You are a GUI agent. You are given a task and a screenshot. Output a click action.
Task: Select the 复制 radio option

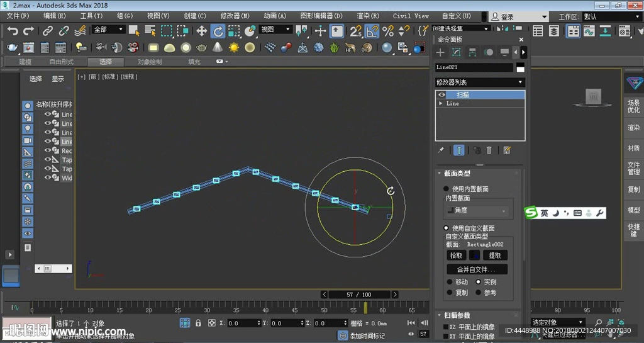click(x=449, y=293)
